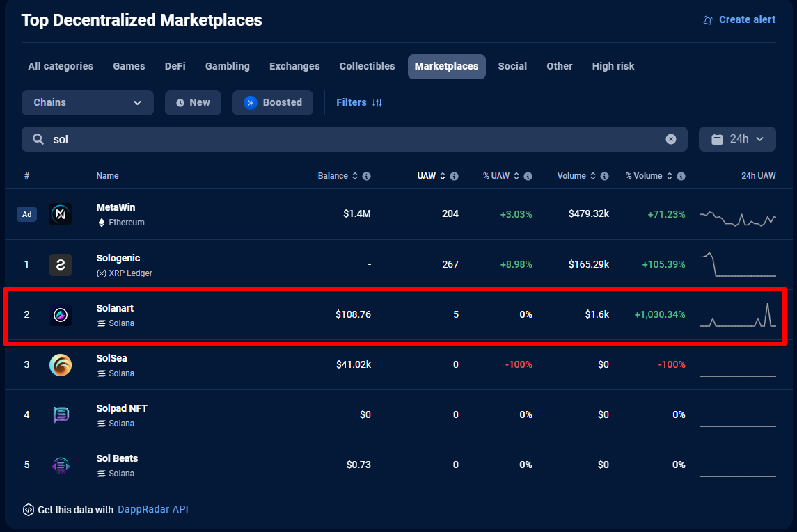Switch to the Collectibles tab
Image resolution: width=797 pixels, height=532 pixels.
click(367, 67)
